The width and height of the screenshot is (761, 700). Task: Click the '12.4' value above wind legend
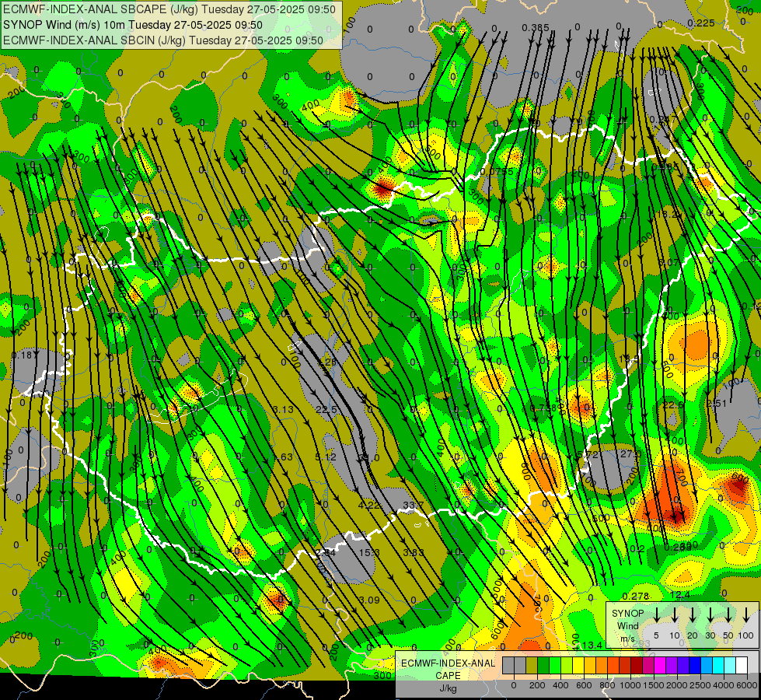[x=680, y=594]
